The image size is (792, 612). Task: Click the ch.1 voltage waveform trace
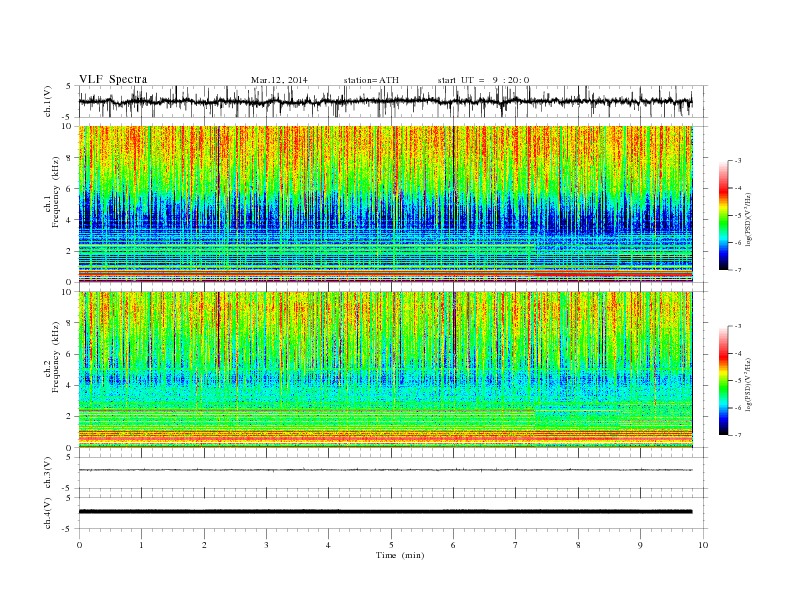point(385,101)
